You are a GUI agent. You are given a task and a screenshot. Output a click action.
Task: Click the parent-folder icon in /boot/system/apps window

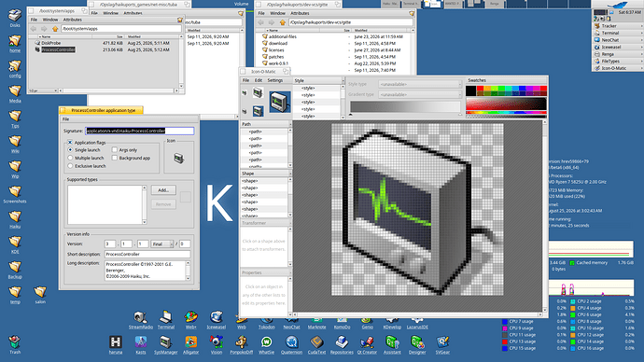(x=55, y=29)
